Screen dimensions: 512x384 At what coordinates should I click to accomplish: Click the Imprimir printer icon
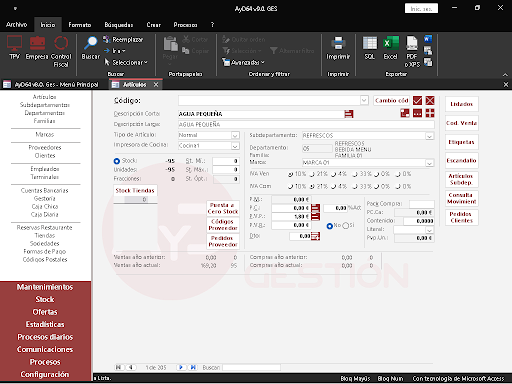pyautogui.click(x=338, y=48)
